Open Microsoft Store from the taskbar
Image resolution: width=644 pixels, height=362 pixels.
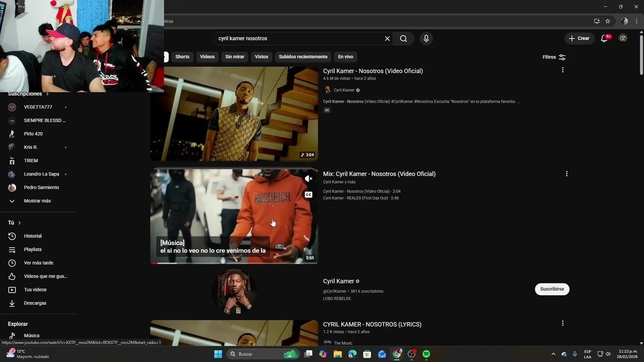coord(367,354)
